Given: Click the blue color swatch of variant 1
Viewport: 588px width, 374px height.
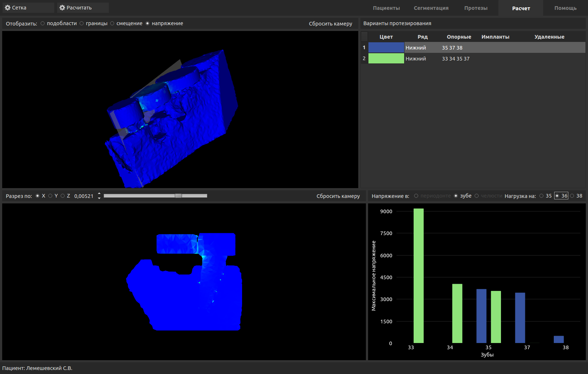Looking at the screenshot, I should click(386, 48).
